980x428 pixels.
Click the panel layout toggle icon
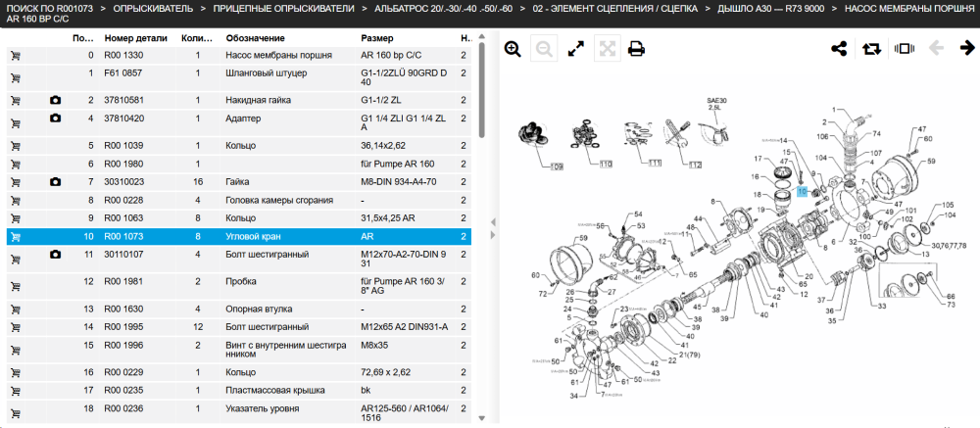[905, 49]
